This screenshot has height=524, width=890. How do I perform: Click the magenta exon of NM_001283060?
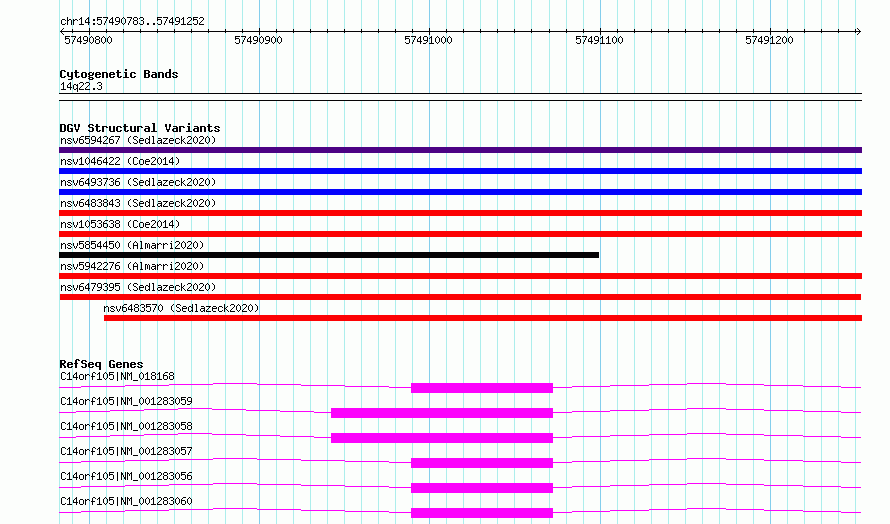[x=482, y=513]
